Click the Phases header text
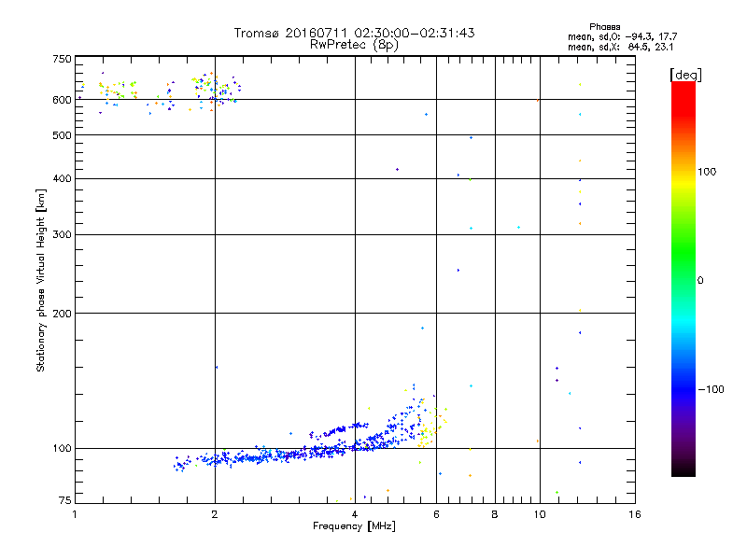747x560 pixels. point(604,27)
